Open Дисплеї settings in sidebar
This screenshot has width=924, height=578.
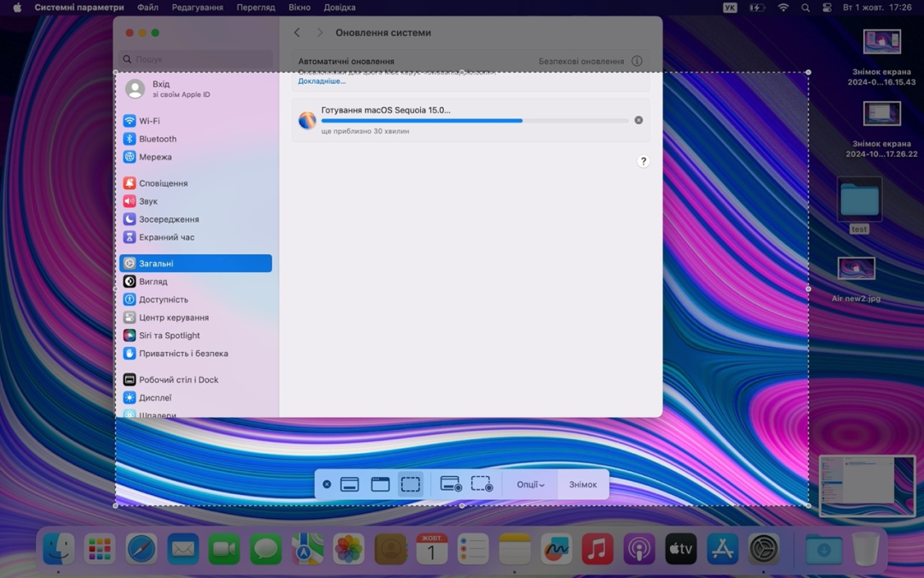tap(196, 397)
